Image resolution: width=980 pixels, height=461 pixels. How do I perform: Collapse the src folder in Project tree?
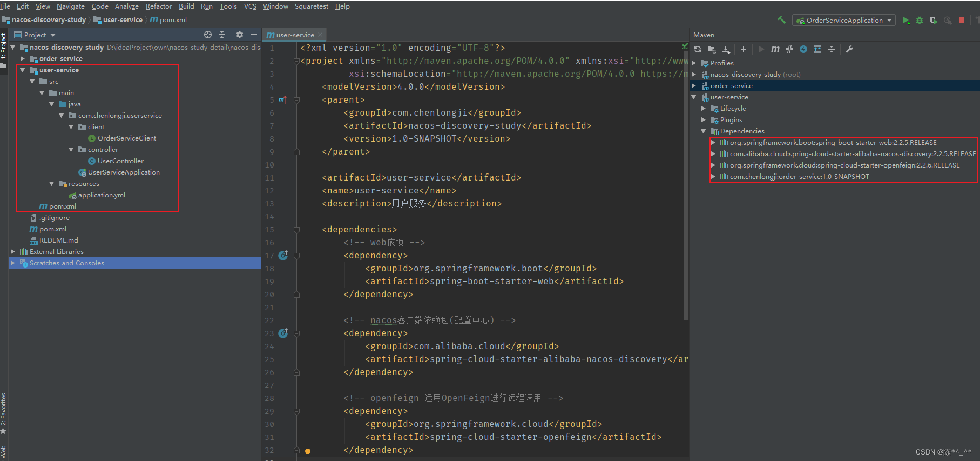click(32, 81)
